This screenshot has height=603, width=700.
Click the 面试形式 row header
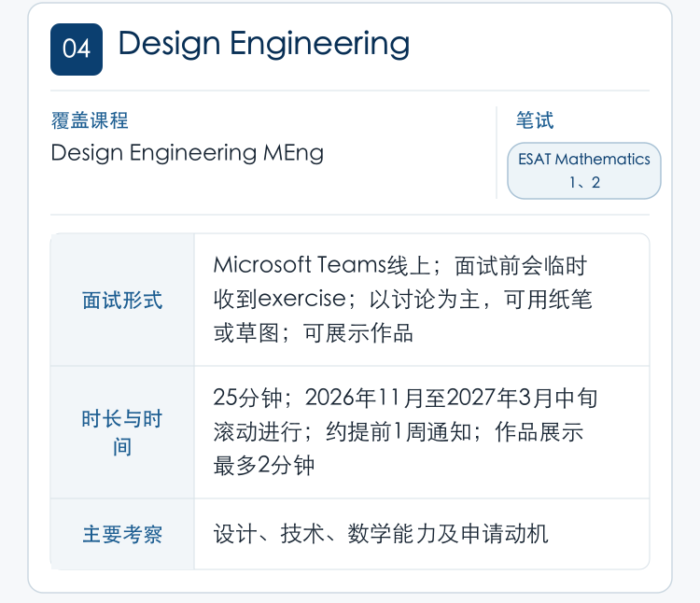[122, 300]
